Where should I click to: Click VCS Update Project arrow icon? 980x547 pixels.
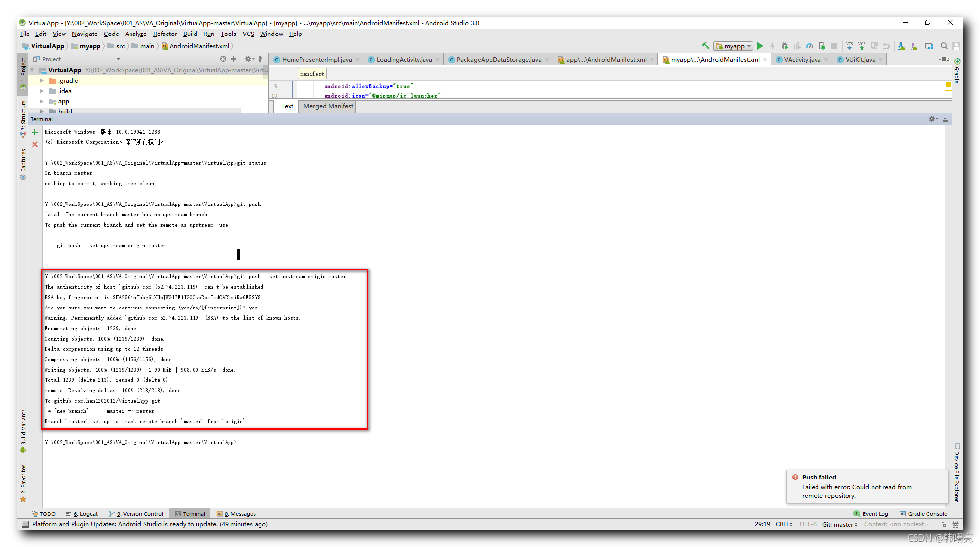tap(849, 46)
